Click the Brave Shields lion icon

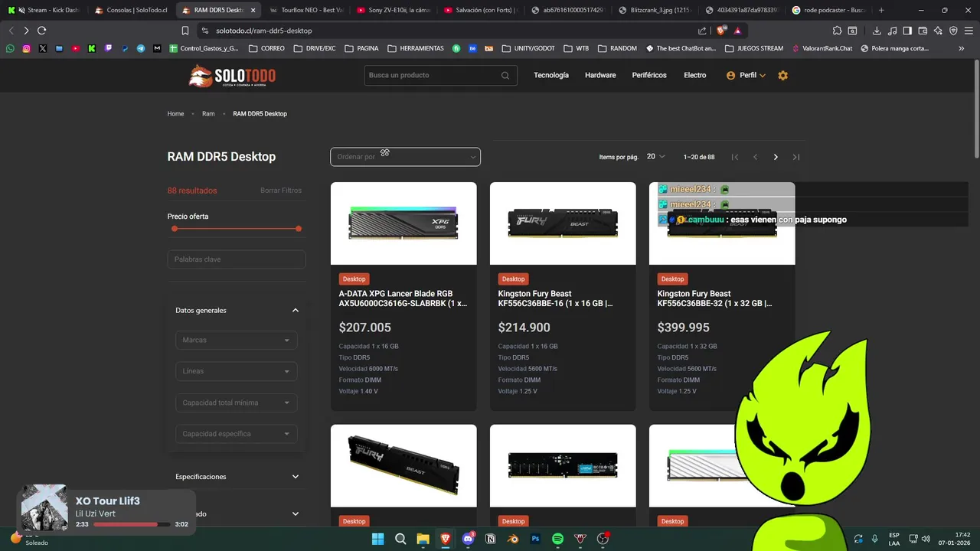click(721, 31)
